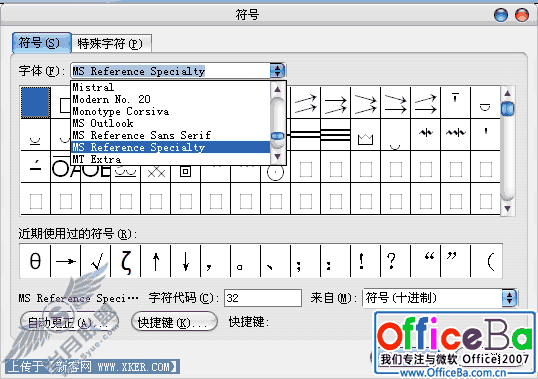Pick recent right double quote symbol

coord(455,261)
